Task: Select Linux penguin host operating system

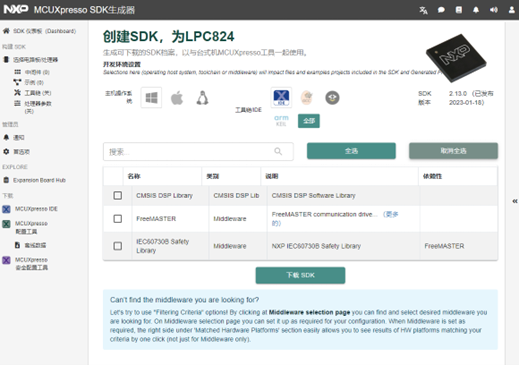Action: (x=202, y=98)
